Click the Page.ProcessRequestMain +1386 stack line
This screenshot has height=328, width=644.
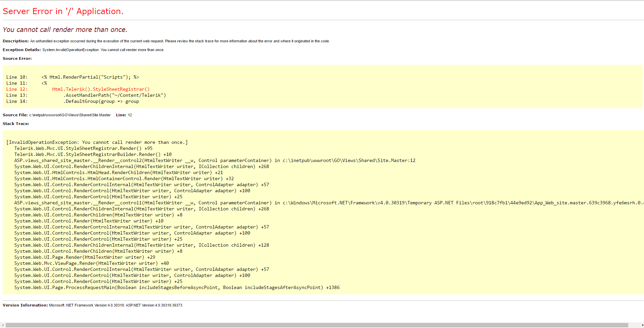point(177,287)
